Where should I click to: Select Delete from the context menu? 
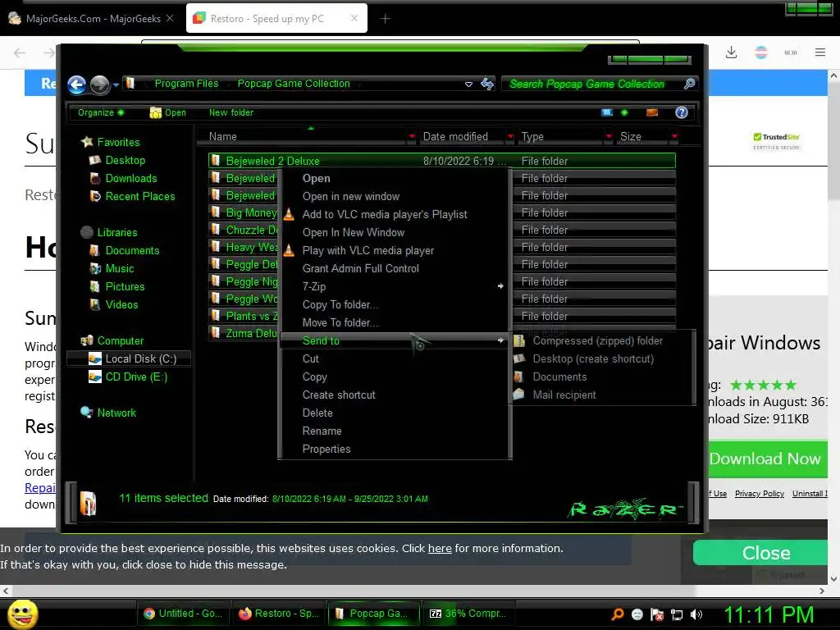pyautogui.click(x=317, y=413)
